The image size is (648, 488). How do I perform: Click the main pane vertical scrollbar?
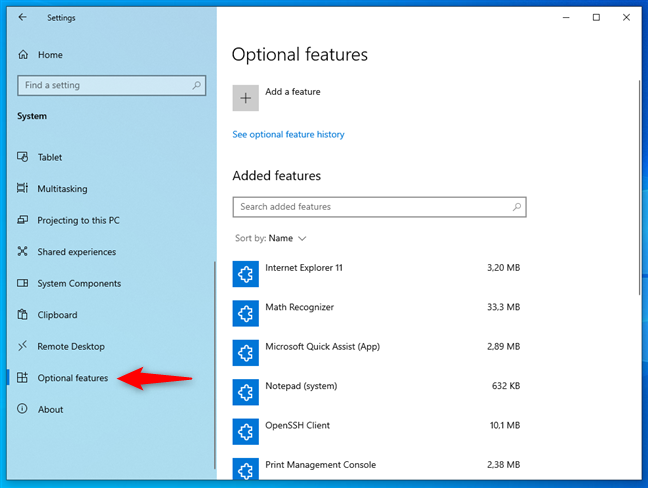[x=639, y=187]
